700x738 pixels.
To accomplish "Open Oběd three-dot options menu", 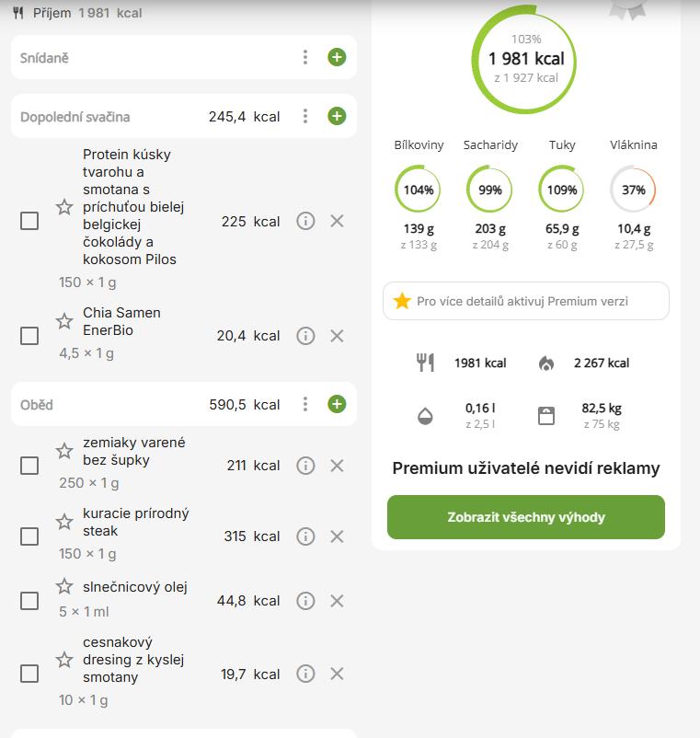I will point(305,405).
